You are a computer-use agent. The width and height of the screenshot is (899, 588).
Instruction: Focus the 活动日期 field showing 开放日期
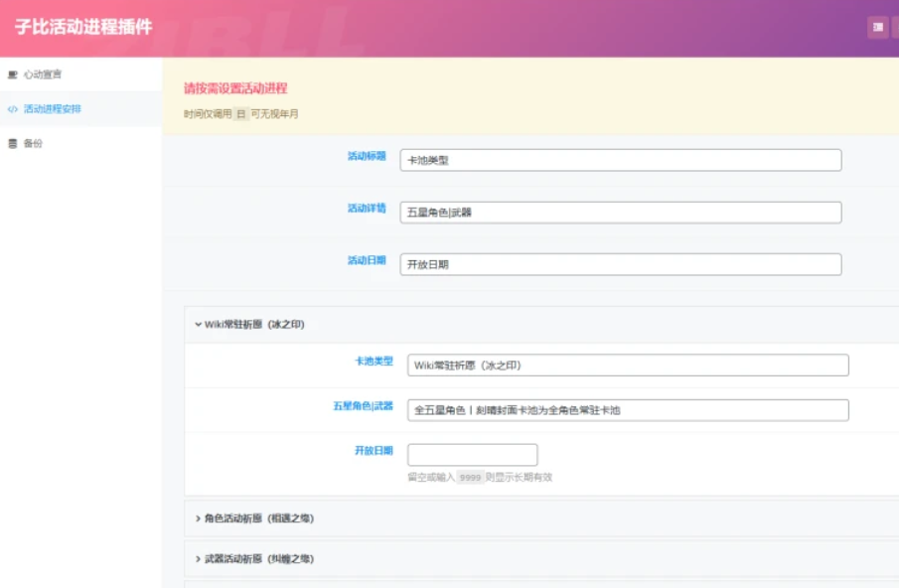pyautogui.click(x=621, y=264)
